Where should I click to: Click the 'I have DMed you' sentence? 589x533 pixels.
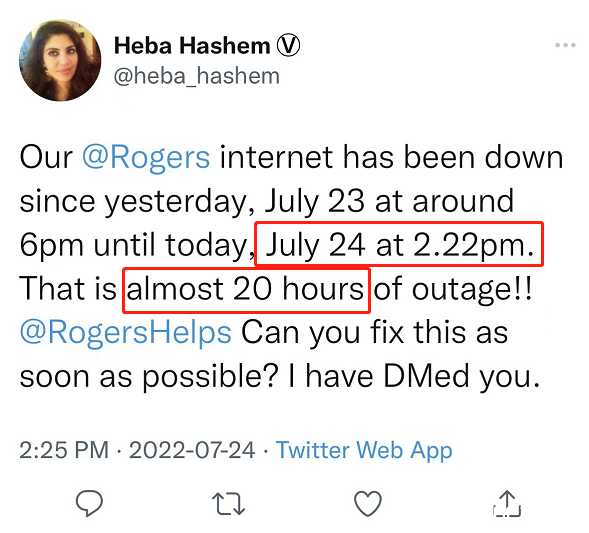point(414,377)
